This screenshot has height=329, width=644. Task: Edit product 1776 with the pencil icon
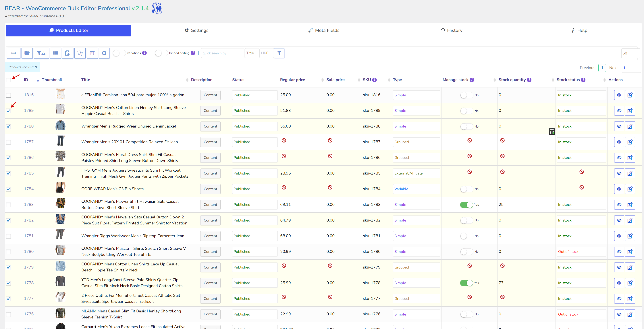(x=630, y=314)
